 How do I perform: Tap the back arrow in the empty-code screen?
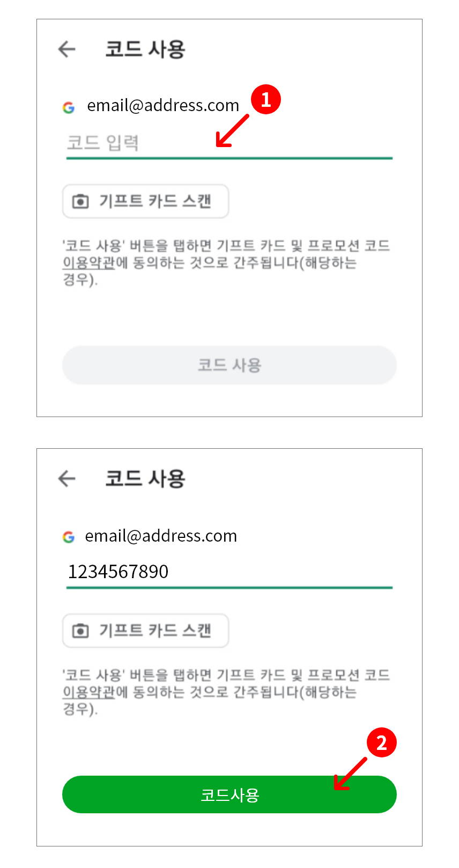pyautogui.click(x=67, y=49)
